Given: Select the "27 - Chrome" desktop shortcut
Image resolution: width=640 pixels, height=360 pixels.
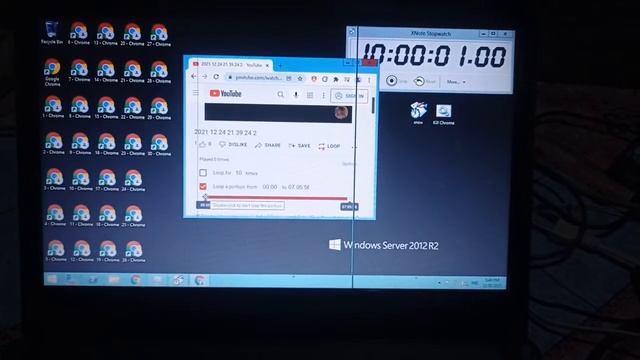Looking at the screenshot, I should 159,35.
